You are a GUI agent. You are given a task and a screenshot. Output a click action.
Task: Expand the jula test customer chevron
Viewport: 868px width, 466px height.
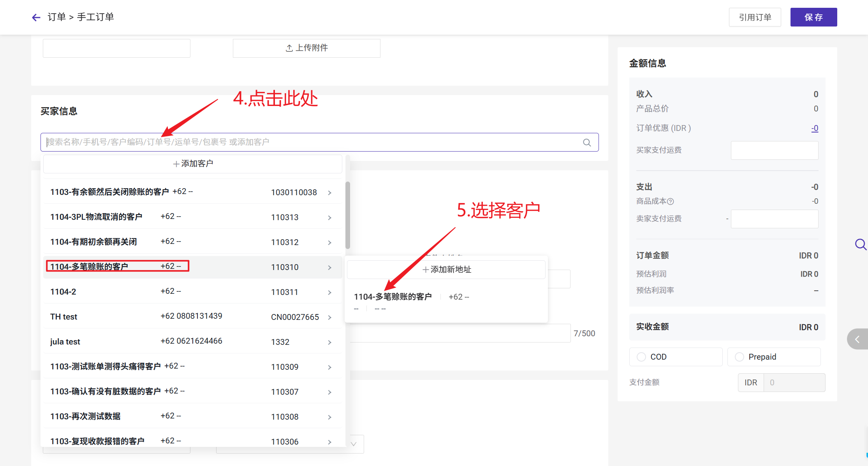(329, 342)
